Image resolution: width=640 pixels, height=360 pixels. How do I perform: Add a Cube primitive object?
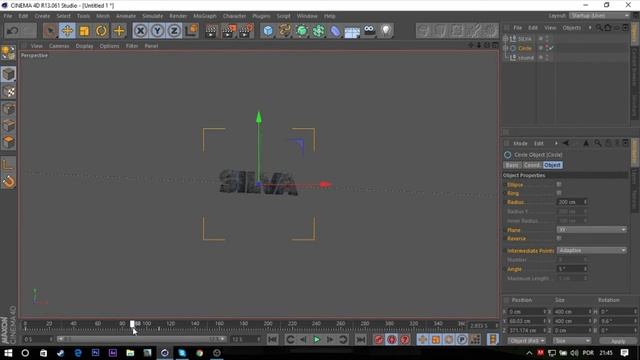click(x=268, y=31)
